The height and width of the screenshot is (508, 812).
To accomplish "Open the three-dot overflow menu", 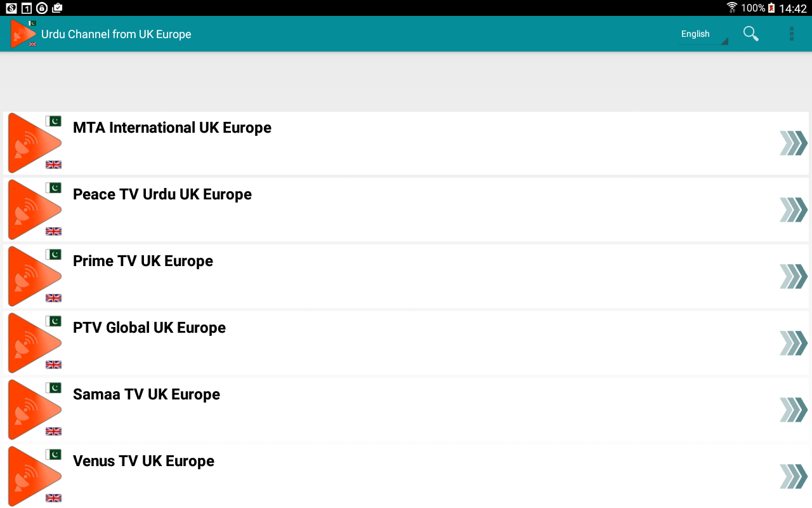I will tap(791, 34).
